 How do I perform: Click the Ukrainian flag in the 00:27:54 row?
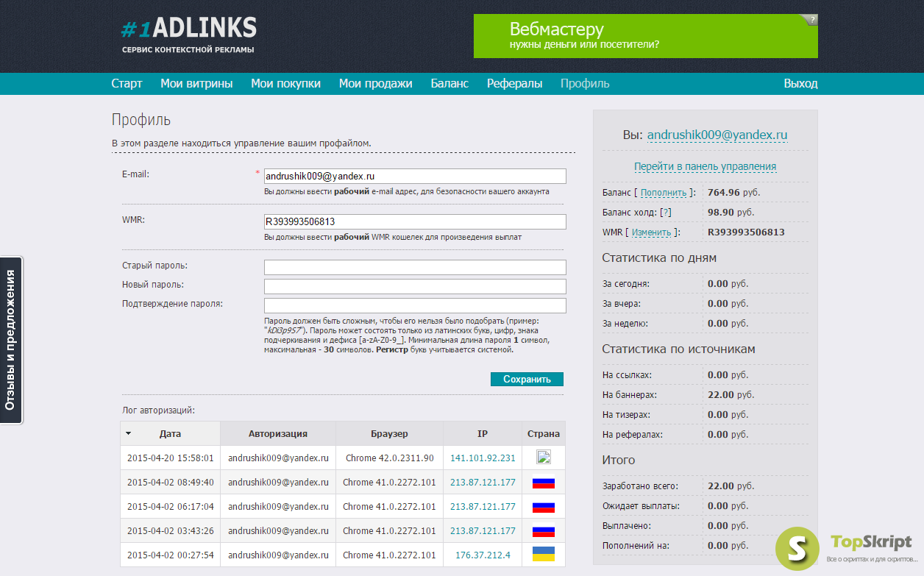click(x=544, y=555)
